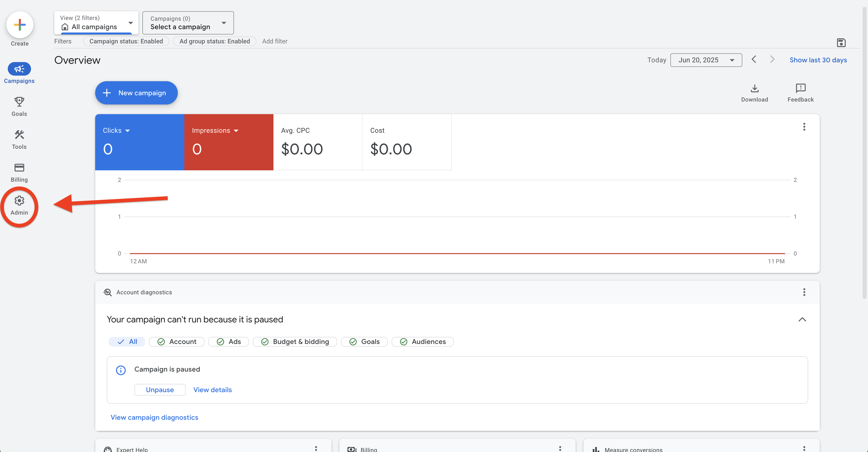Click the Download icon above the chart

[x=754, y=89]
